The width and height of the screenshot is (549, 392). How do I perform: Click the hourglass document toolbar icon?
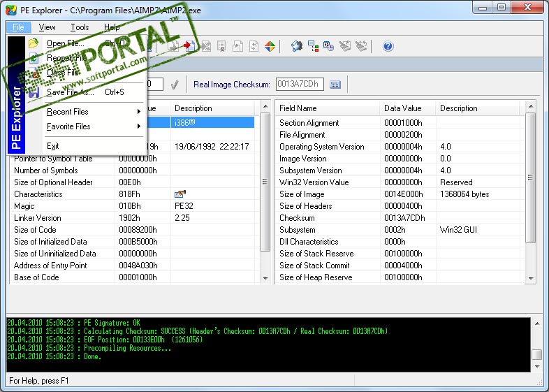[x=206, y=46]
